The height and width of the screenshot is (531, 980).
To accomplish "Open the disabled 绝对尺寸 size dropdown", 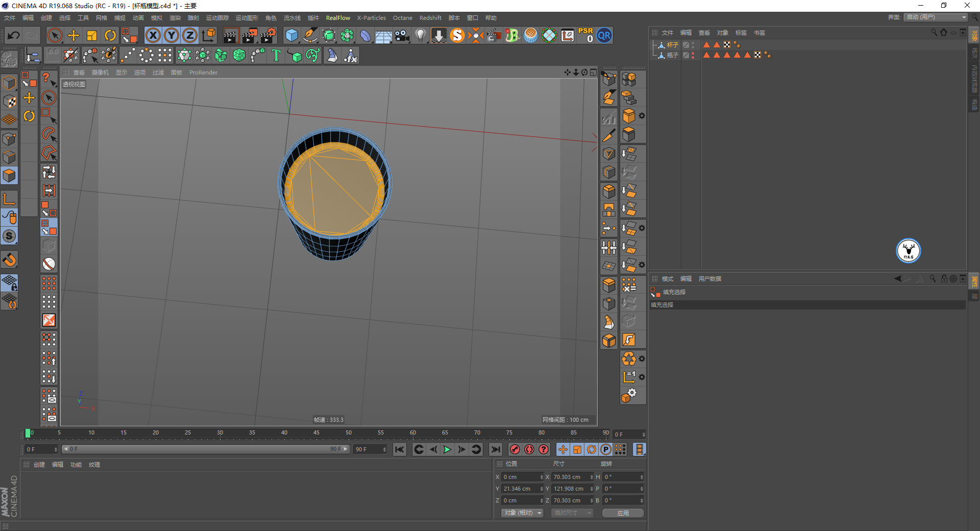I will [572, 513].
